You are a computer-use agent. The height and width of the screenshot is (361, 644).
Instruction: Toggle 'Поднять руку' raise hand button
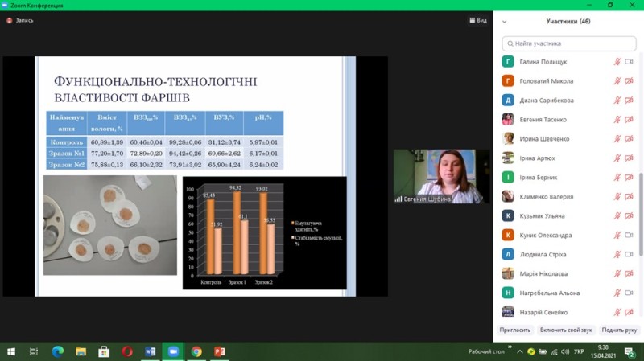(x=619, y=330)
